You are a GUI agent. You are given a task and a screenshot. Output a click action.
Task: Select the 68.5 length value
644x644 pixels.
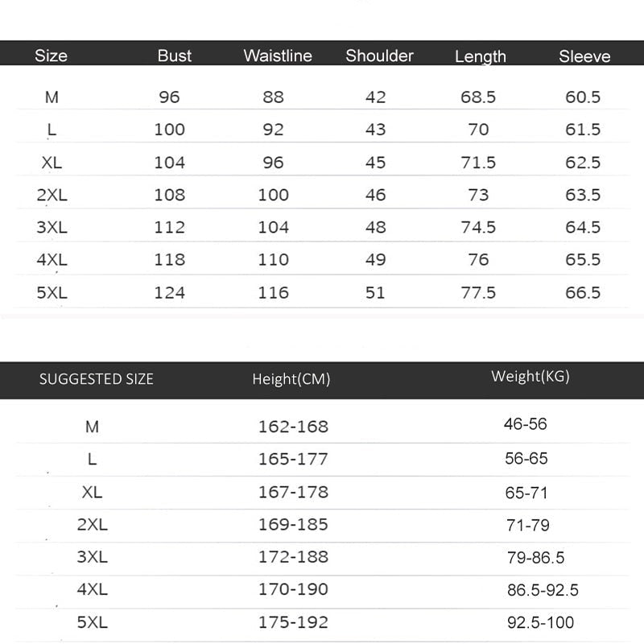[x=478, y=97]
